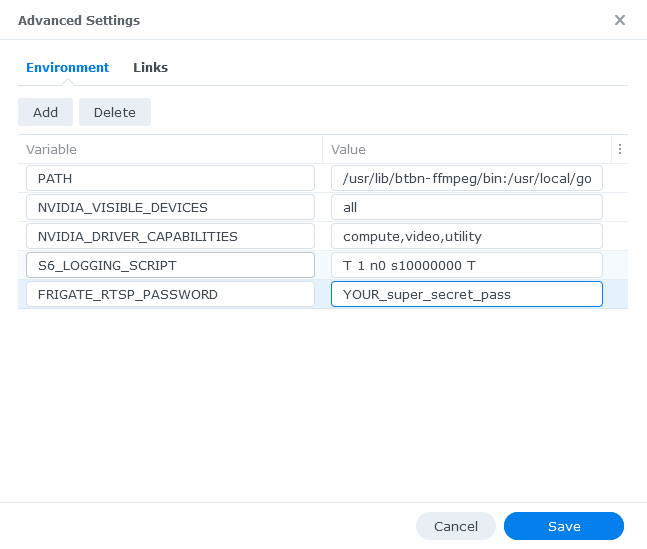647x549 pixels.
Task: Switch to the Environment tab
Action: (x=67, y=67)
